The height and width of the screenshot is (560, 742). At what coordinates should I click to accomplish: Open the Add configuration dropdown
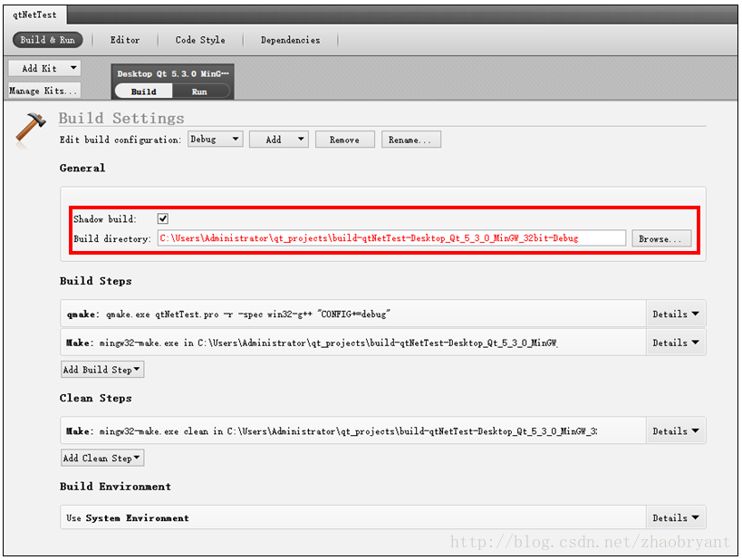coord(279,140)
